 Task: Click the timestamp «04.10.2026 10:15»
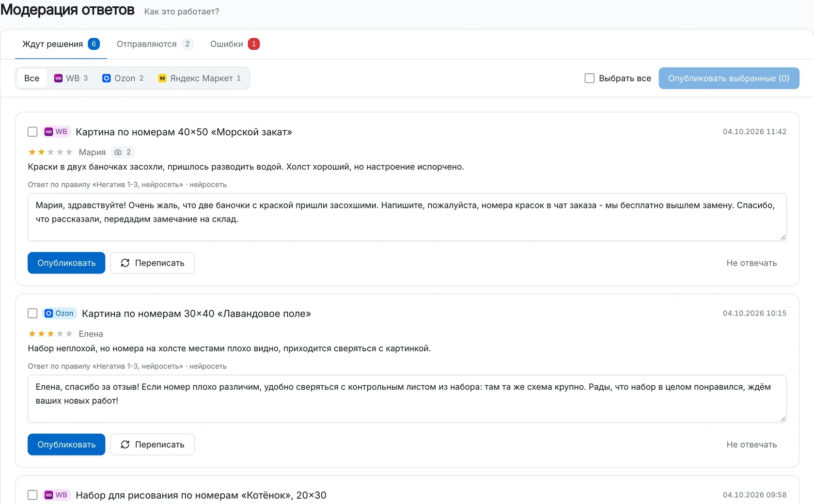tap(754, 314)
